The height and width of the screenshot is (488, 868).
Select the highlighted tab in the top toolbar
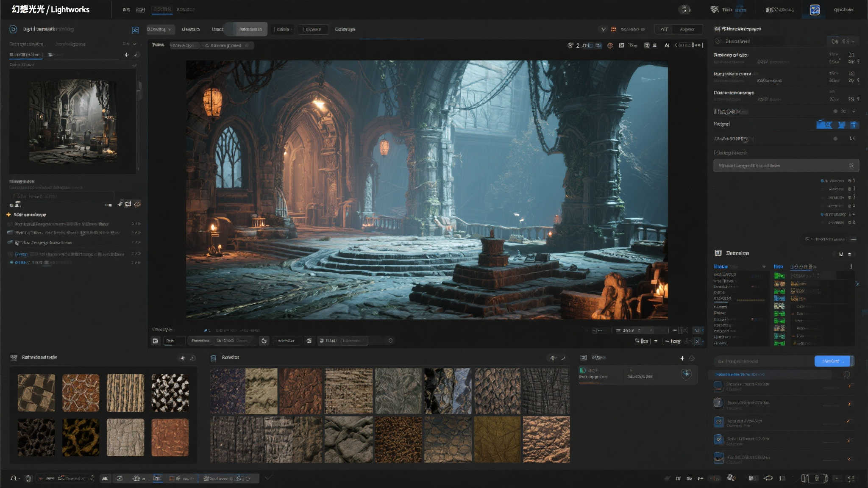[x=250, y=29]
